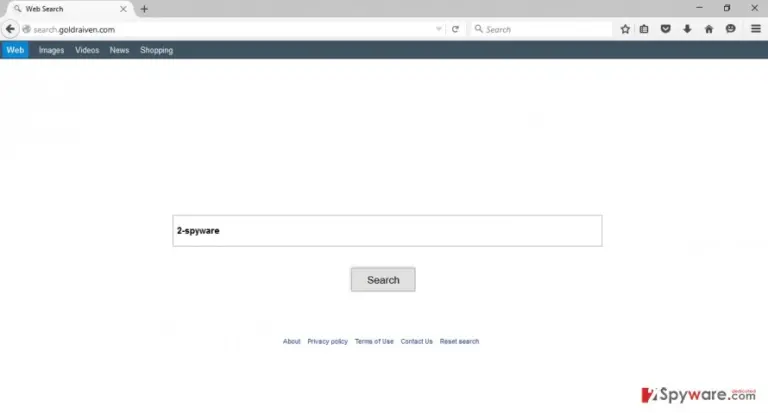The width and height of the screenshot is (768, 413).
Task: Switch to the Images search tab
Action: (x=51, y=50)
